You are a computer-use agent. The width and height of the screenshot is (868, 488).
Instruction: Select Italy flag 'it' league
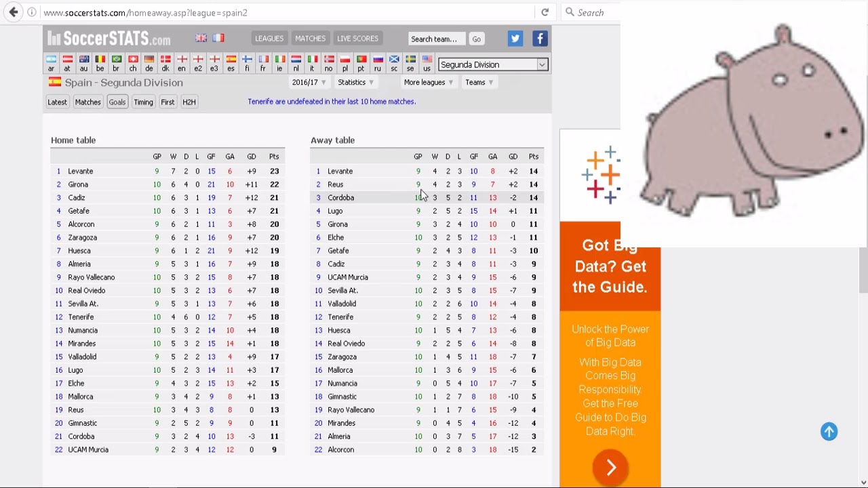(x=312, y=64)
